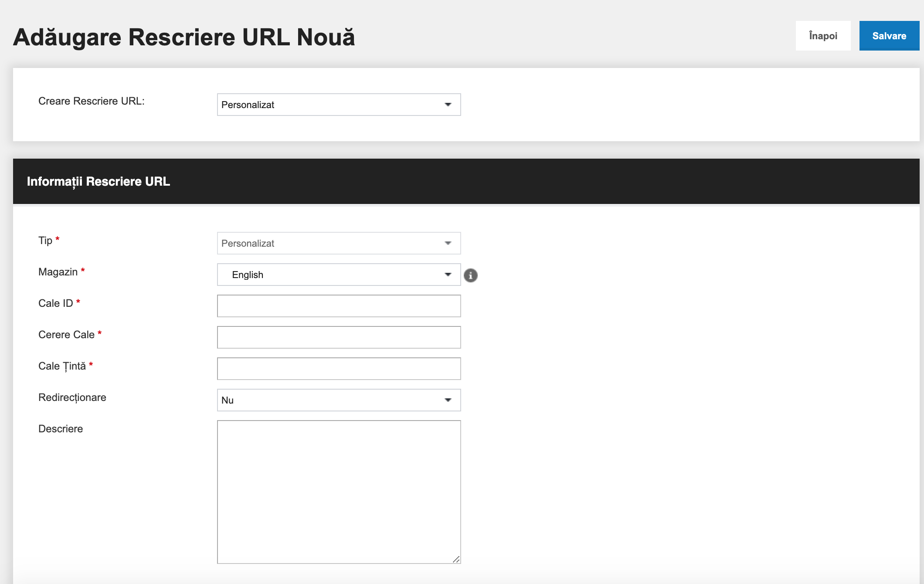This screenshot has width=924, height=584.
Task: Expand the Redirecționare dropdown set to Nu
Action: pyautogui.click(x=339, y=400)
